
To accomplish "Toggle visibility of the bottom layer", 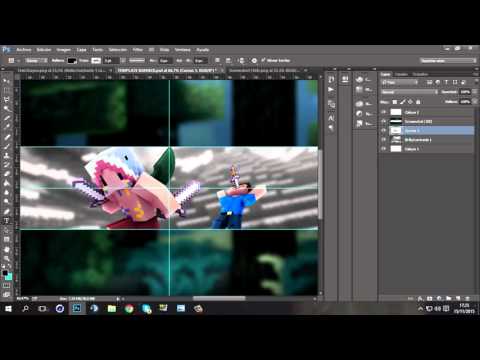I will (x=383, y=149).
